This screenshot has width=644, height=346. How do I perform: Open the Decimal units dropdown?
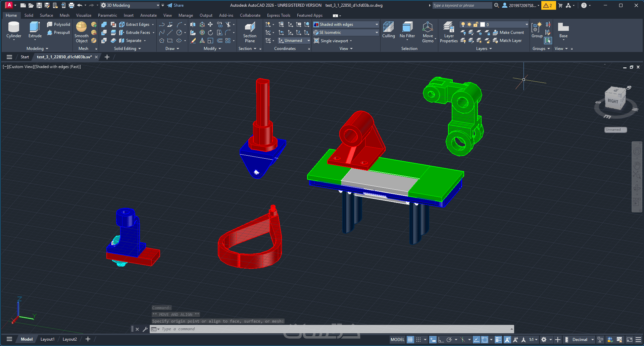point(583,340)
